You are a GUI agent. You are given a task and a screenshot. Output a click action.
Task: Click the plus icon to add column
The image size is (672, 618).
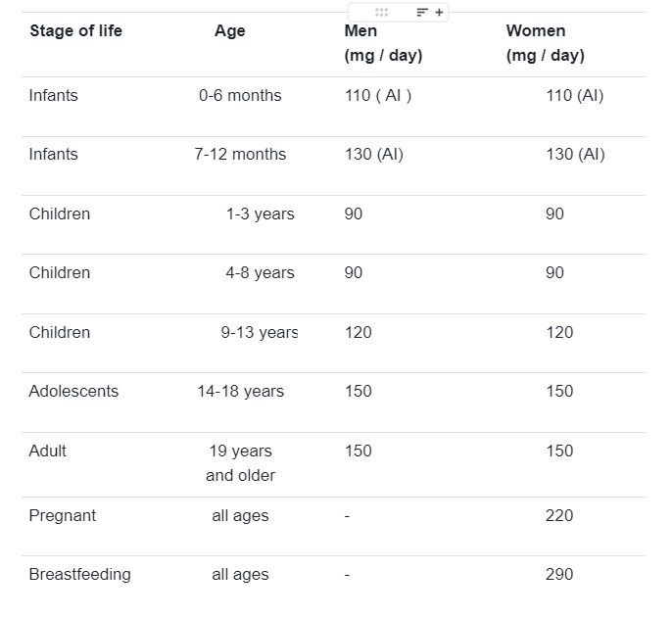439,13
